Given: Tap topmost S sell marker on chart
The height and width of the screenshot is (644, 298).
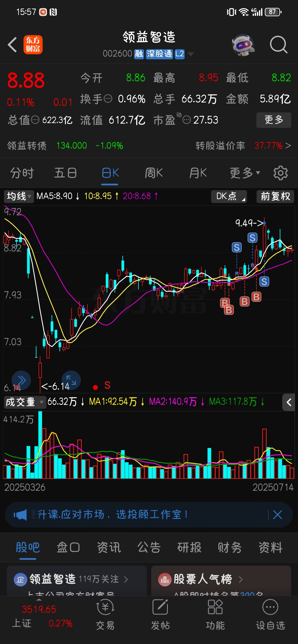Looking at the screenshot, I should point(252,238).
